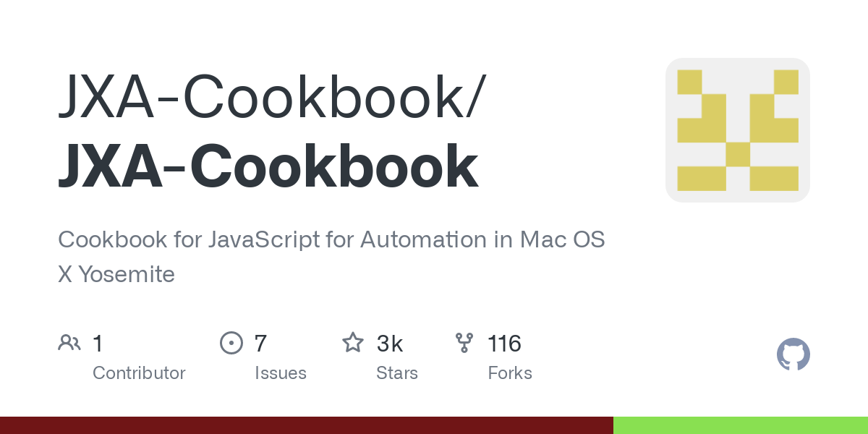Click the issues count number 7
The height and width of the screenshot is (434, 868).
(x=260, y=343)
